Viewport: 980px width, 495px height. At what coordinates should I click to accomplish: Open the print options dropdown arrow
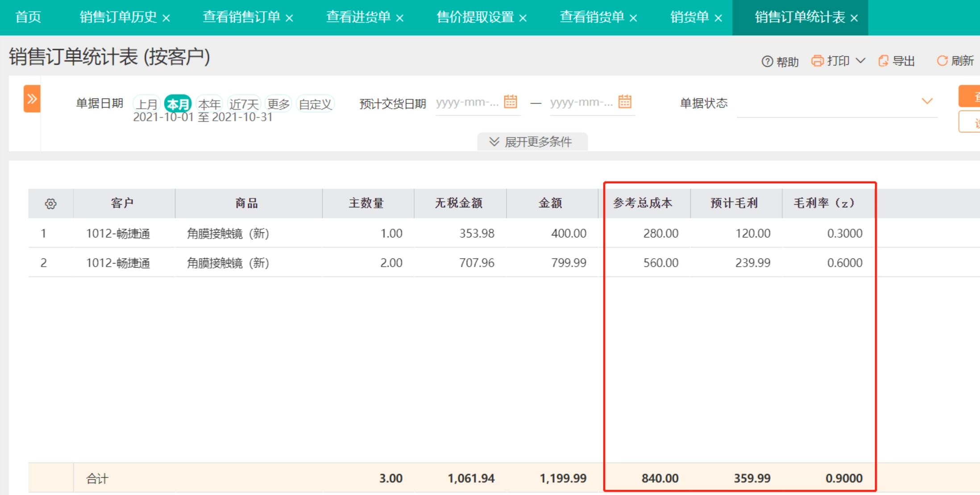coord(861,61)
